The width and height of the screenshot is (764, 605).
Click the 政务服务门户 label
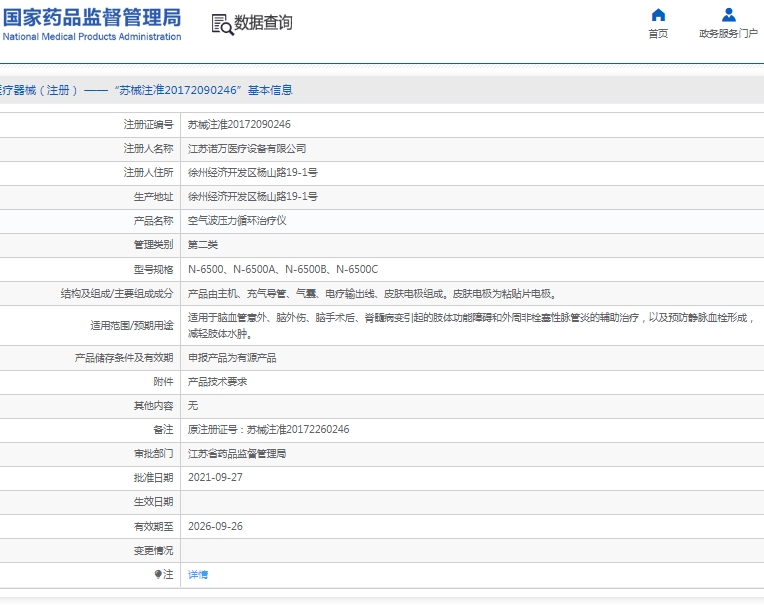coord(728,34)
